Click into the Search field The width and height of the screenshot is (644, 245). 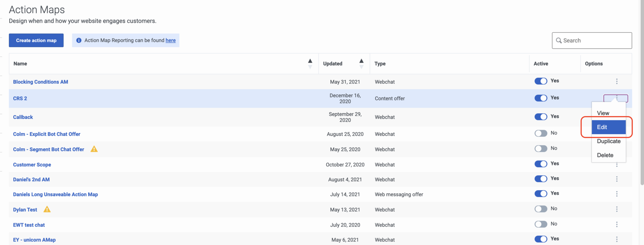click(x=592, y=40)
